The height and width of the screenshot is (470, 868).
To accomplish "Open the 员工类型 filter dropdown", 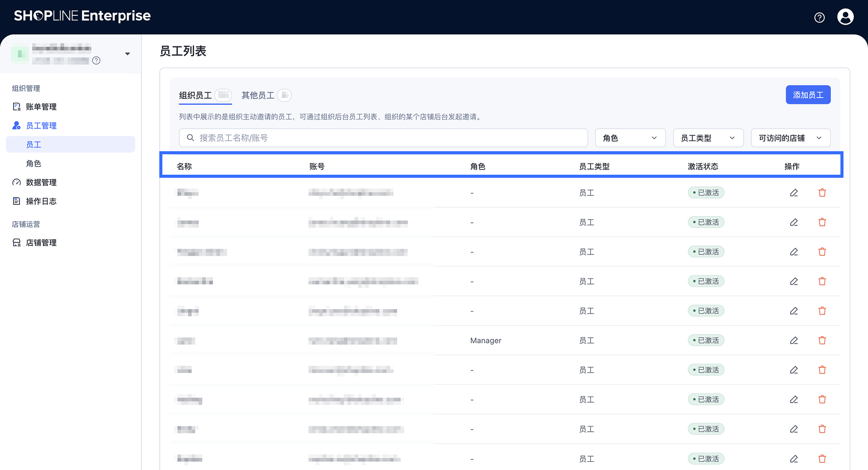I will pos(708,138).
